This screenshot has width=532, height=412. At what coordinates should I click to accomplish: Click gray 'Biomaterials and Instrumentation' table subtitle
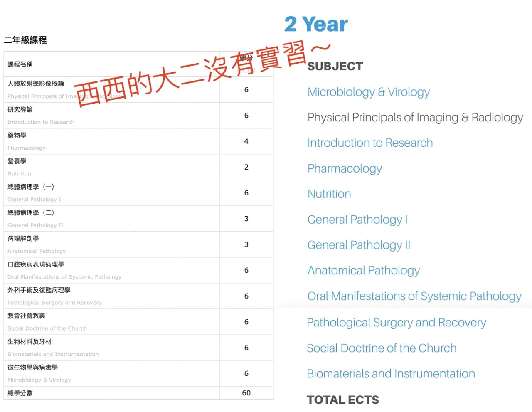53,354
